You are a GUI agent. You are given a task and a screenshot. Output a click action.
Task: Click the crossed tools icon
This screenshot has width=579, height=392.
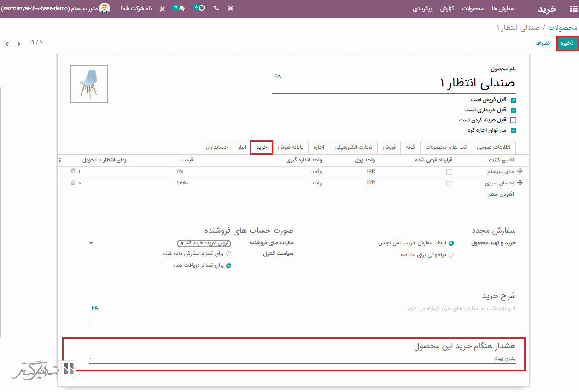pos(162,9)
